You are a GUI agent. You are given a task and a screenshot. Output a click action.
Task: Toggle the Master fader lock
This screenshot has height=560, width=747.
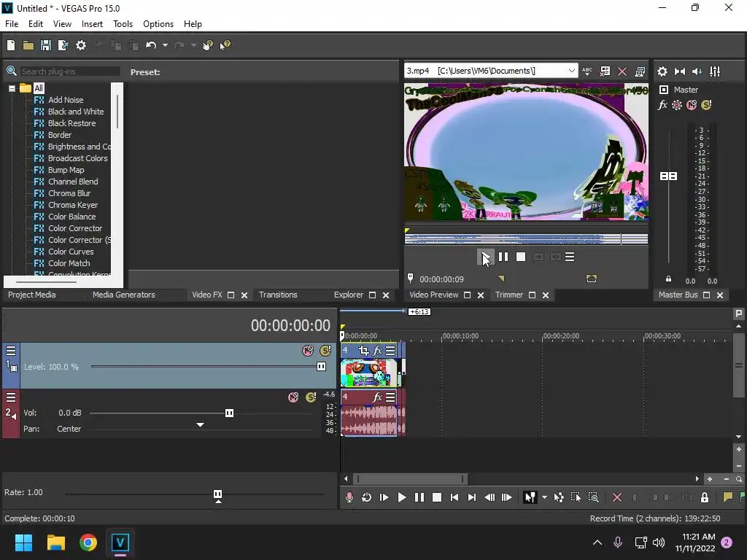(668, 279)
